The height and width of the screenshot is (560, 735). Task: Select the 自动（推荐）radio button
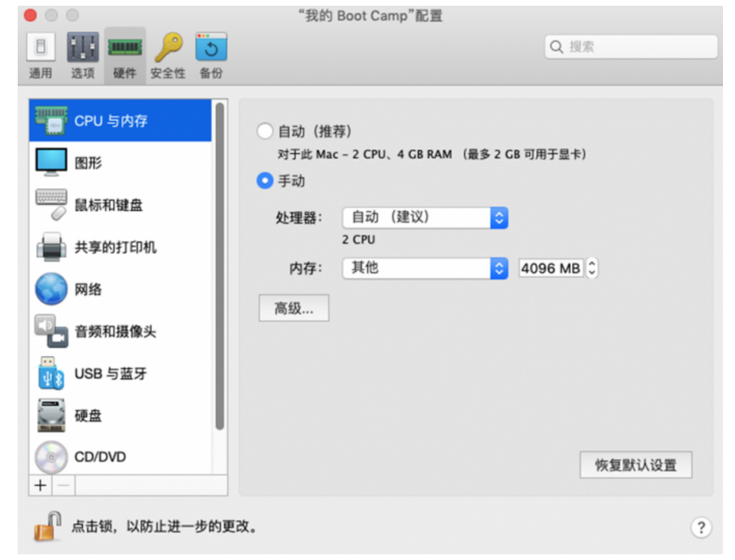pyautogui.click(x=265, y=131)
